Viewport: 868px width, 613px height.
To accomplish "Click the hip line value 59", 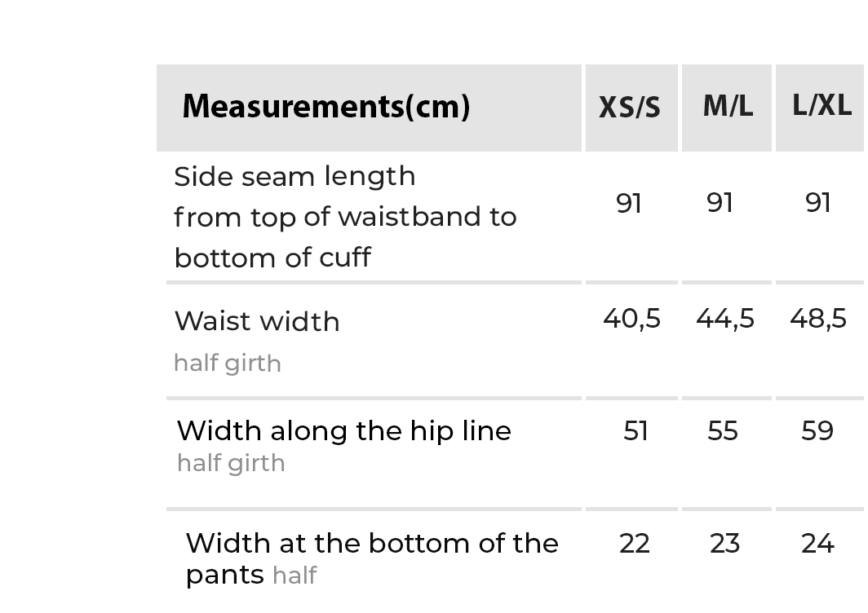I will click(817, 430).
